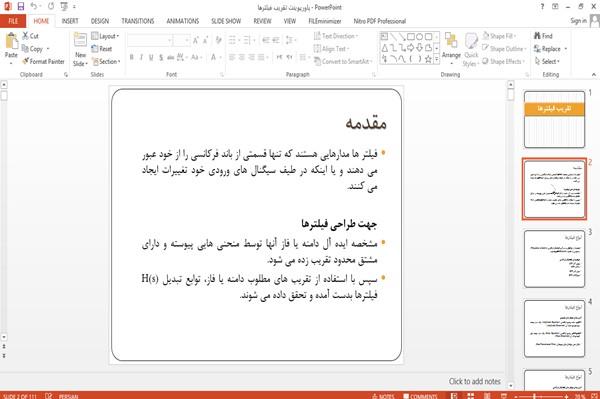Click to add notes area
The image size is (600, 399).
coord(474,381)
